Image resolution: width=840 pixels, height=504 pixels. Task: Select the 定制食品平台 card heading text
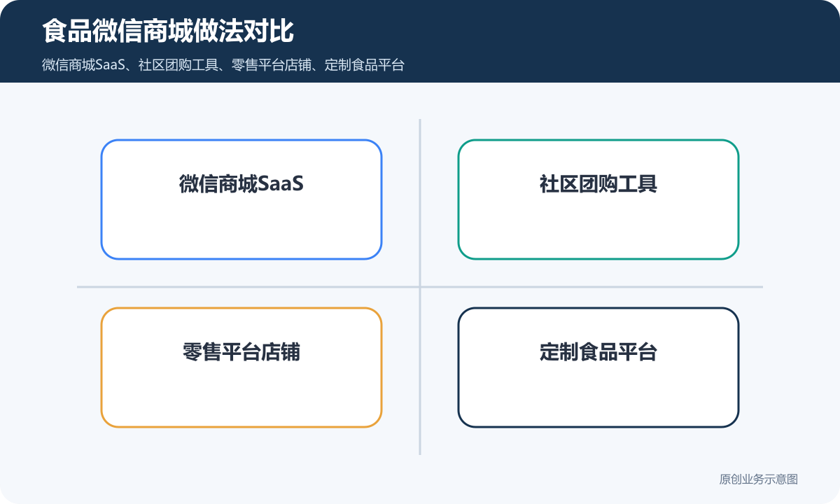point(598,352)
